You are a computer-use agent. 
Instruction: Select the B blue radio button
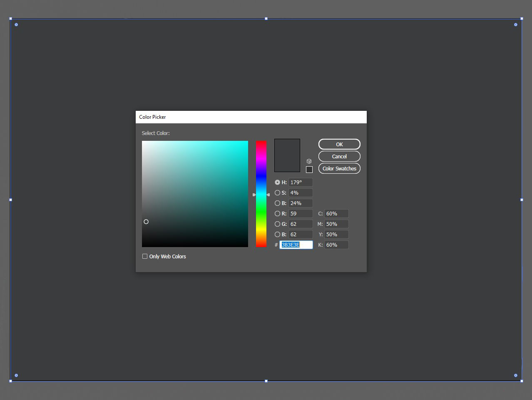click(277, 235)
